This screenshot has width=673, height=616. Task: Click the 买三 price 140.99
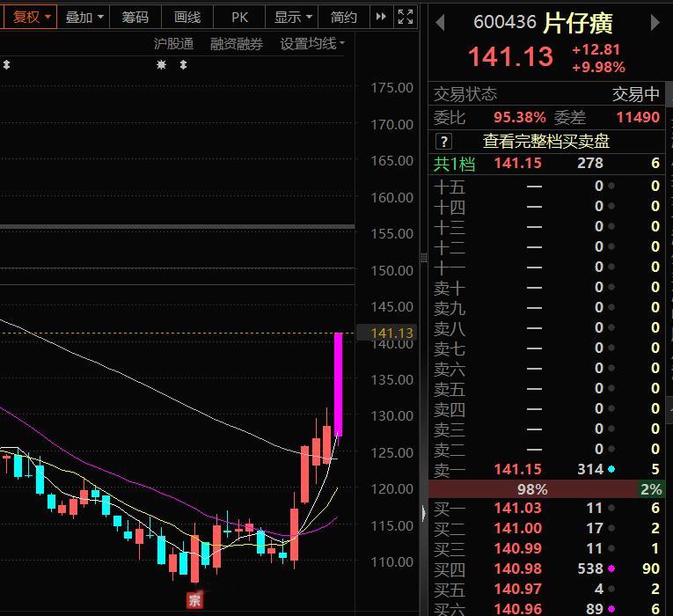point(517,548)
